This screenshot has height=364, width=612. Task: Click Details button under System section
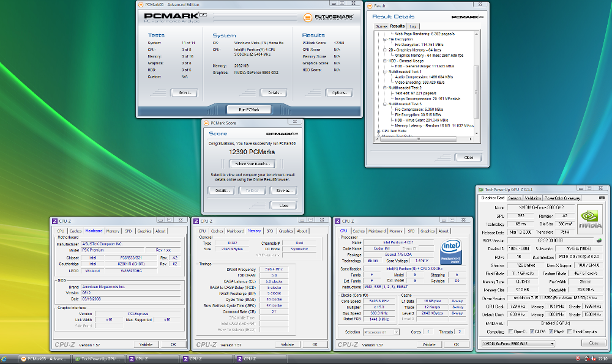tap(274, 93)
